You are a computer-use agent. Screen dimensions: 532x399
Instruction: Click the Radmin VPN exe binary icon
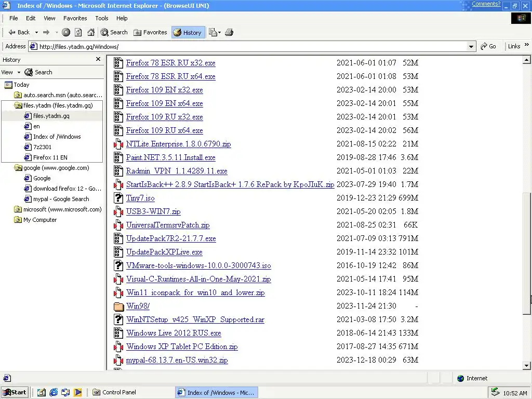coord(118,171)
